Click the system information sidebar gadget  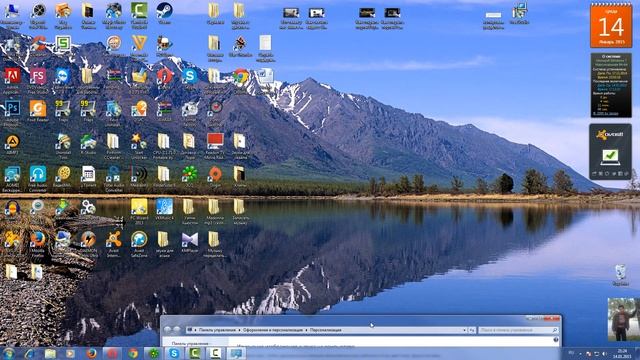click(611, 85)
